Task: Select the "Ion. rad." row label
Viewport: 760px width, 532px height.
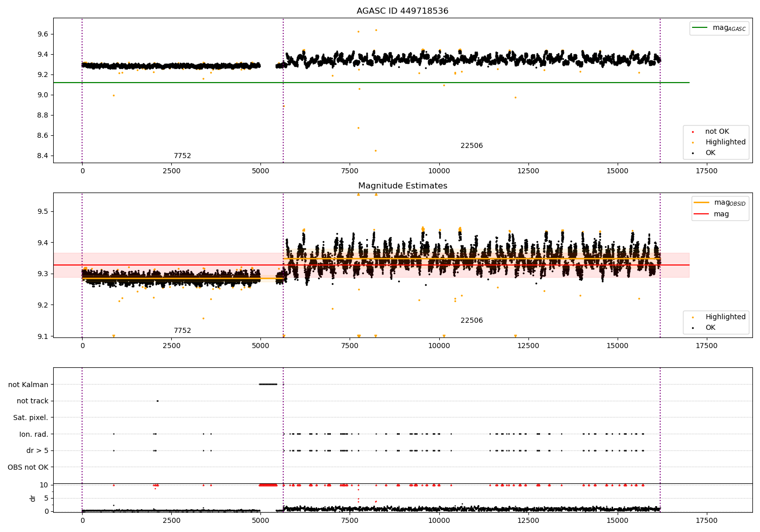Action: click(x=34, y=434)
